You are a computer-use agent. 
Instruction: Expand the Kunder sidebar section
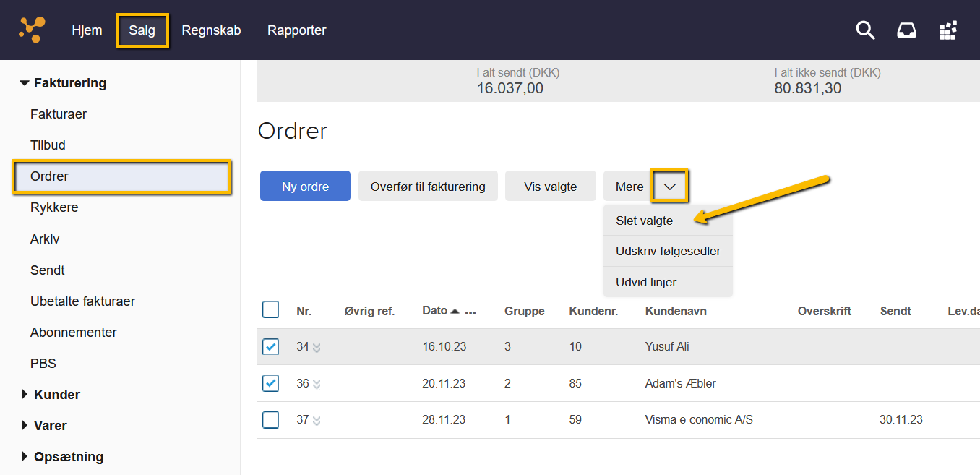click(x=25, y=395)
